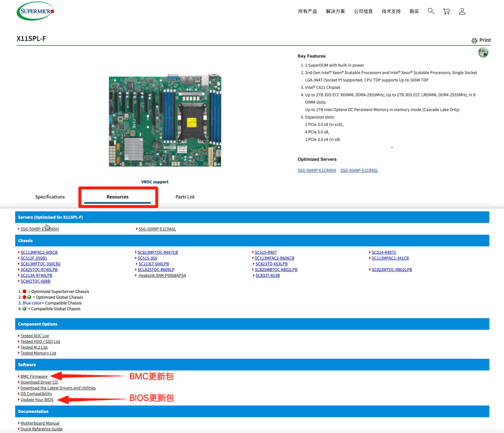Click the X11SPL-F motherboard image
This screenshot has height=433, width=504.
point(164,121)
